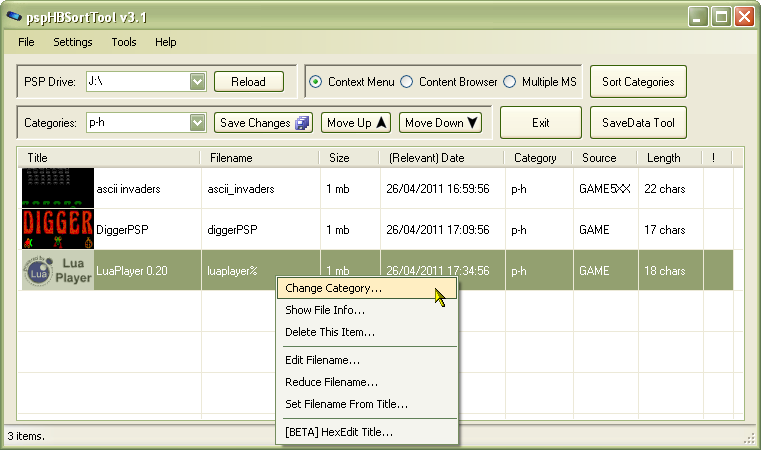Close the pspHBSortTool window

click(744, 17)
